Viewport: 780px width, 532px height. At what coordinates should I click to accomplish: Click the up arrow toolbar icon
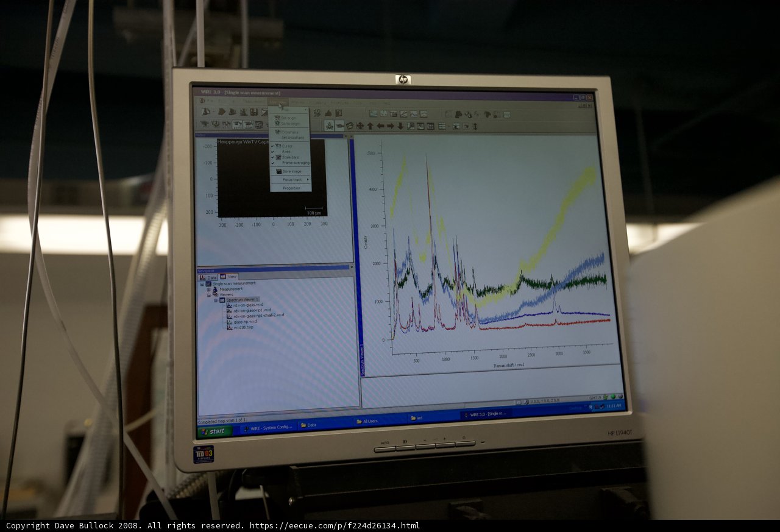[x=370, y=126]
